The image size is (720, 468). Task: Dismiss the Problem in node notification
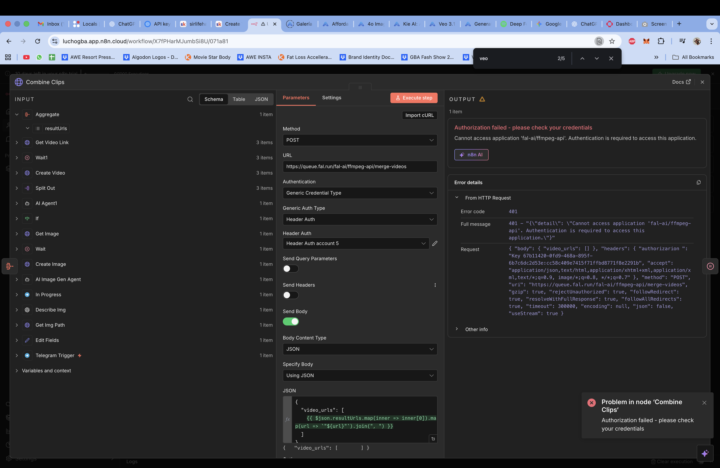704,403
